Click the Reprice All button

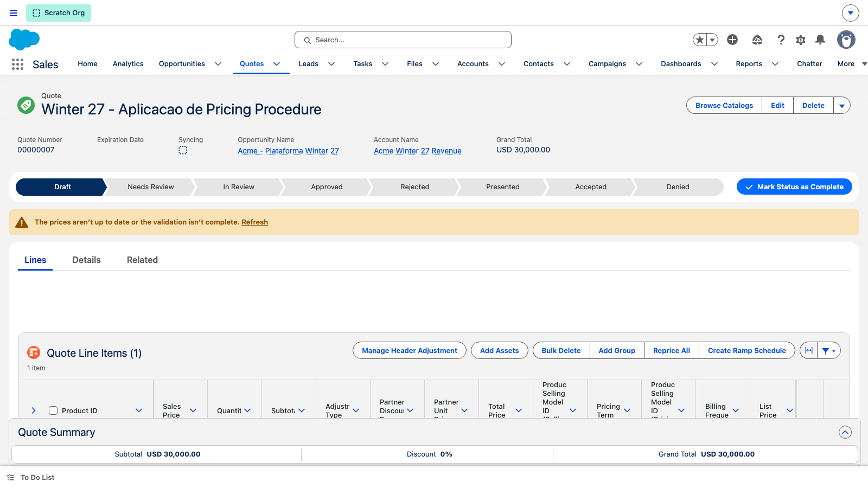click(x=672, y=351)
